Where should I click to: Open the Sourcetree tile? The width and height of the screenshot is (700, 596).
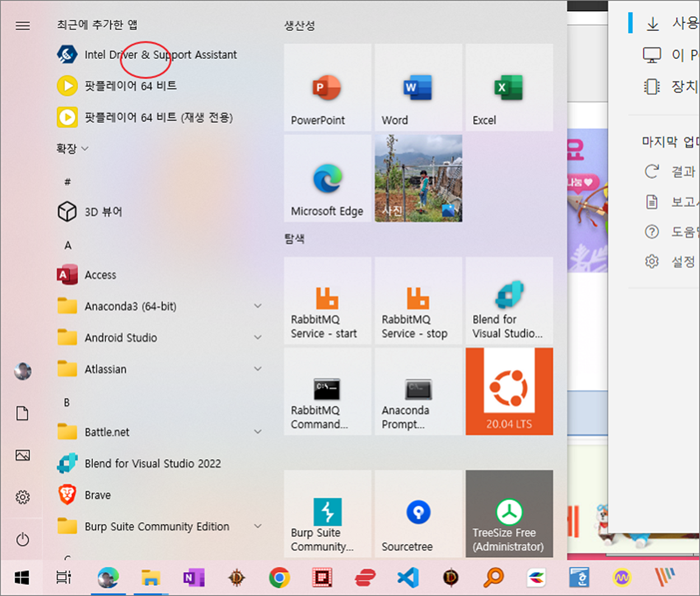point(418,514)
